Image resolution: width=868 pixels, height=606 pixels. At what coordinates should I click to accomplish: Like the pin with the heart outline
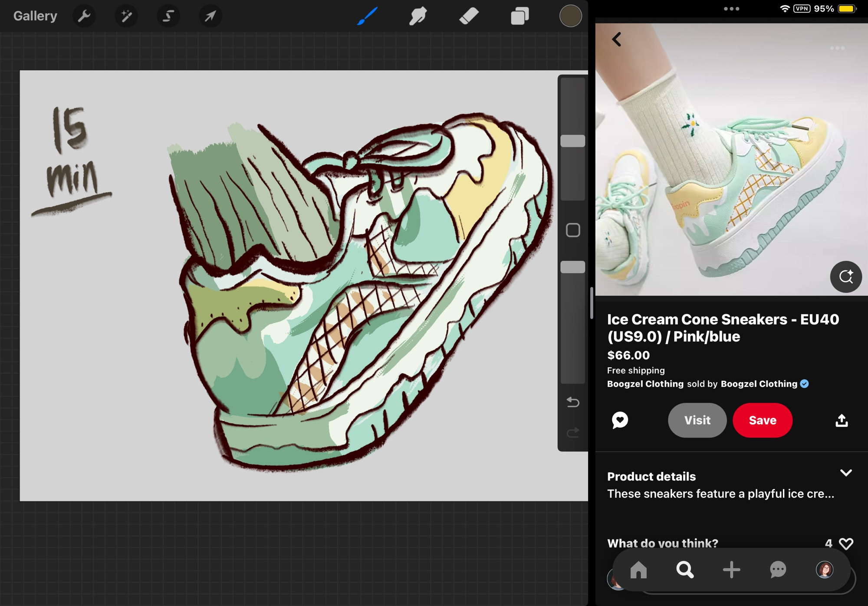[846, 543]
